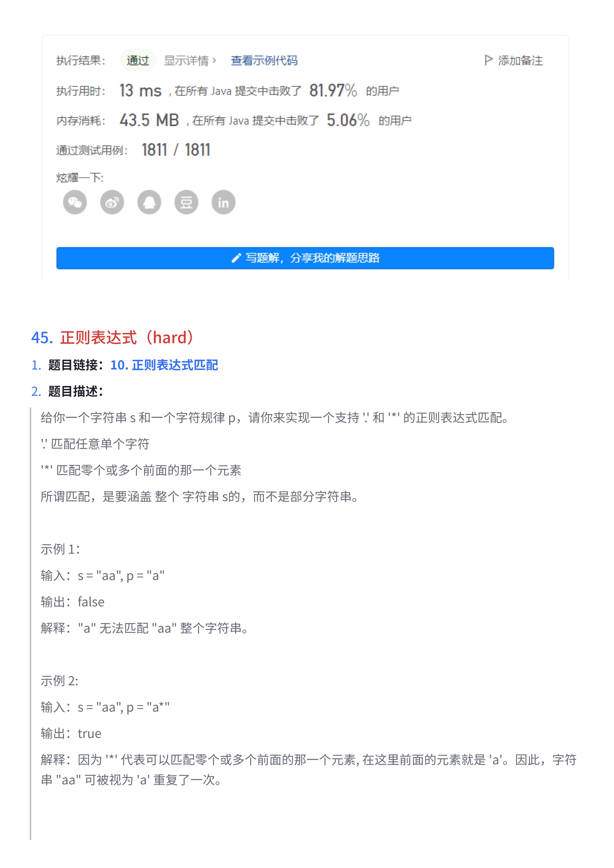Click the 示例 2 example heading

click(x=59, y=680)
